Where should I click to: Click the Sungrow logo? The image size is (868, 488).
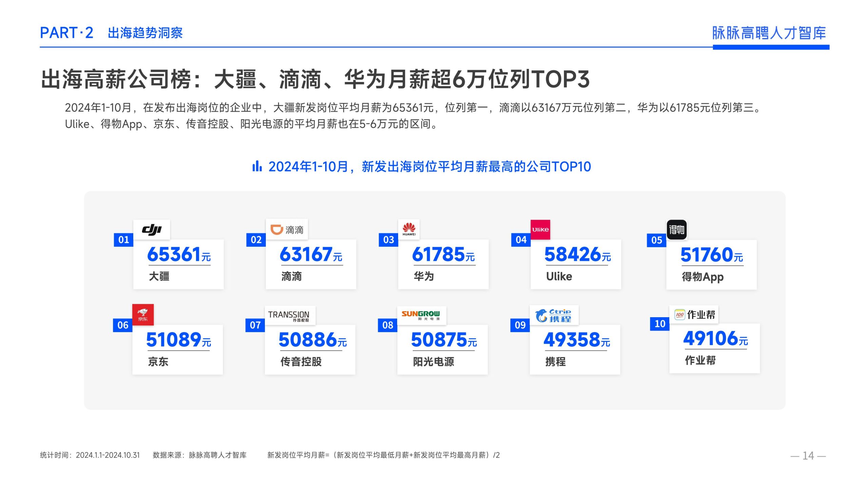(421, 315)
